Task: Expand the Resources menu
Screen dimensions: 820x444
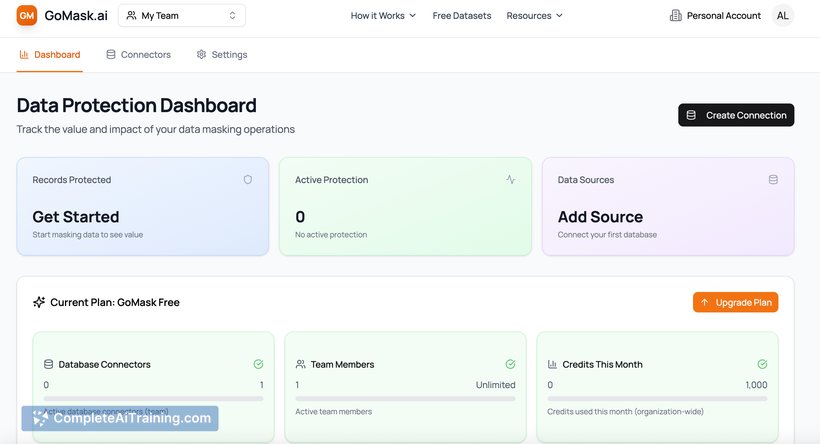Action: [x=534, y=16]
